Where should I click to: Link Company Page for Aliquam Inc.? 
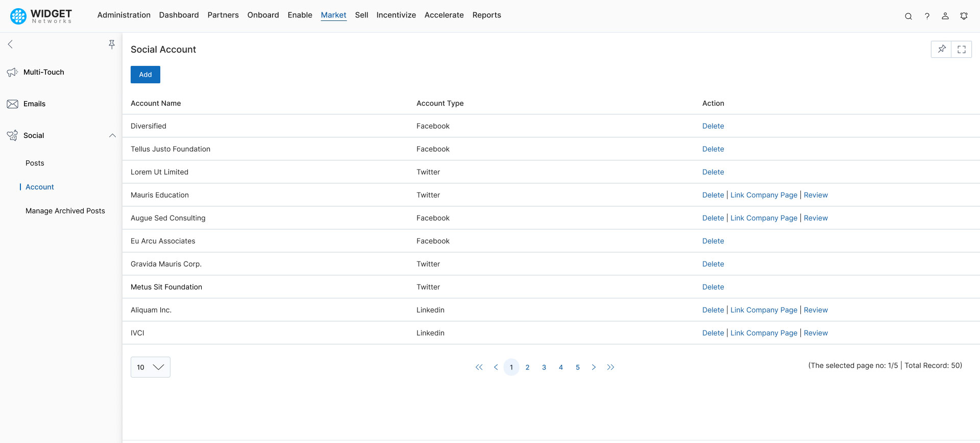coord(764,310)
